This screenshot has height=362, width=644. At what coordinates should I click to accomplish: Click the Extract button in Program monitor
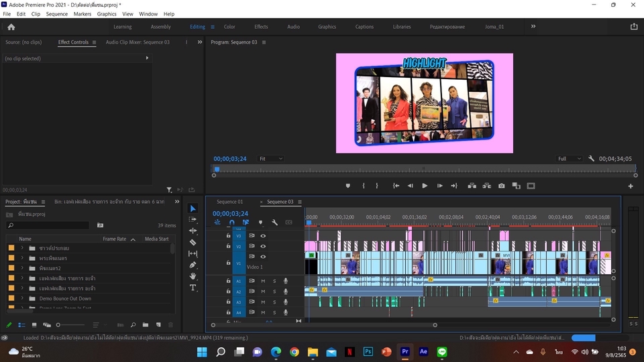[x=487, y=186]
